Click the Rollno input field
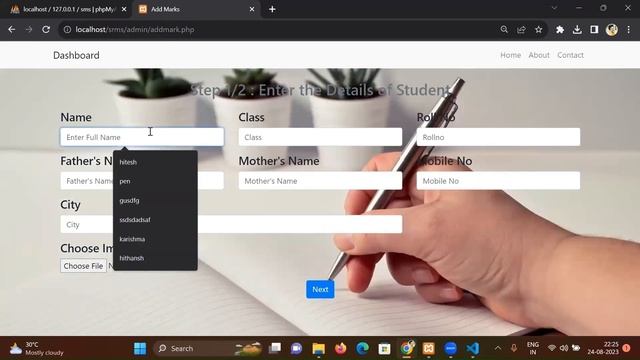Image resolution: width=640 pixels, height=360 pixels. [498, 137]
